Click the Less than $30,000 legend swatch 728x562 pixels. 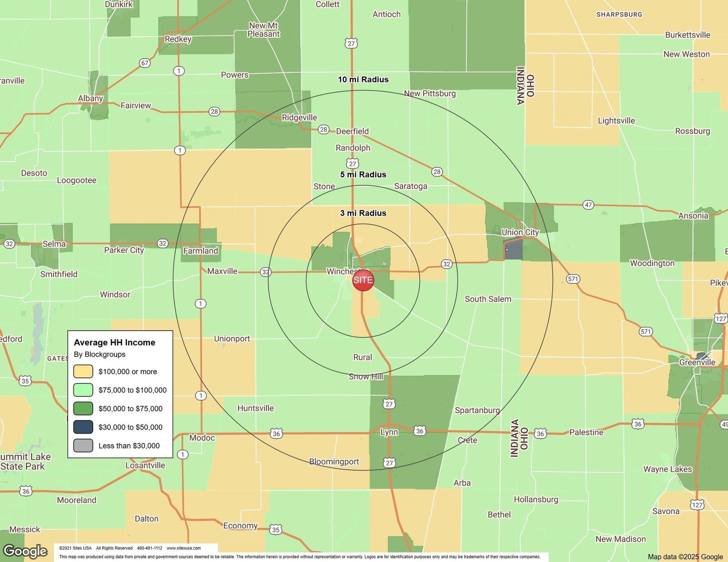tap(83, 445)
